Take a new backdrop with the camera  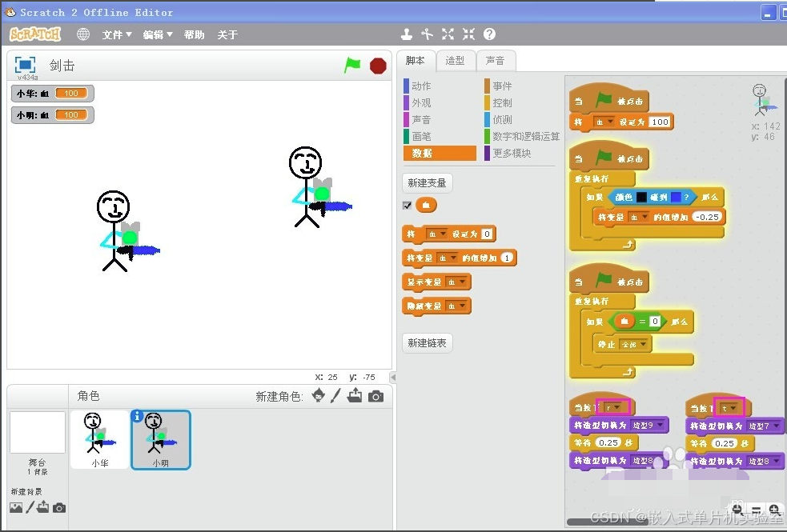pyautogui.click(x=59, y=508)
